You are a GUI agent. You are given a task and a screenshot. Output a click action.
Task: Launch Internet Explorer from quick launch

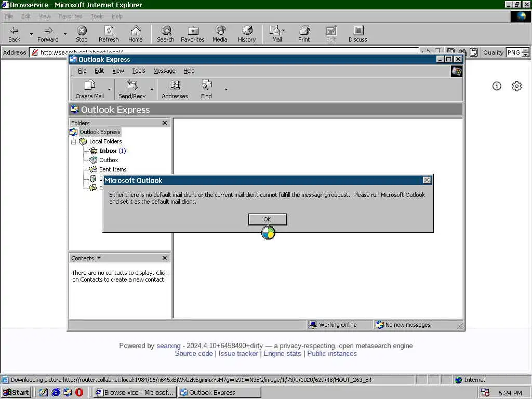pos(56,393)
